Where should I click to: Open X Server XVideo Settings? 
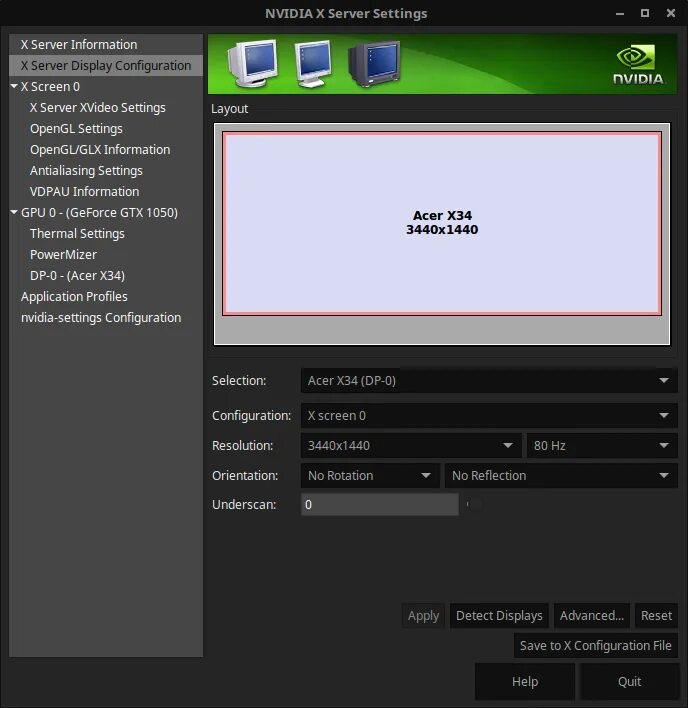coord(98,107)
